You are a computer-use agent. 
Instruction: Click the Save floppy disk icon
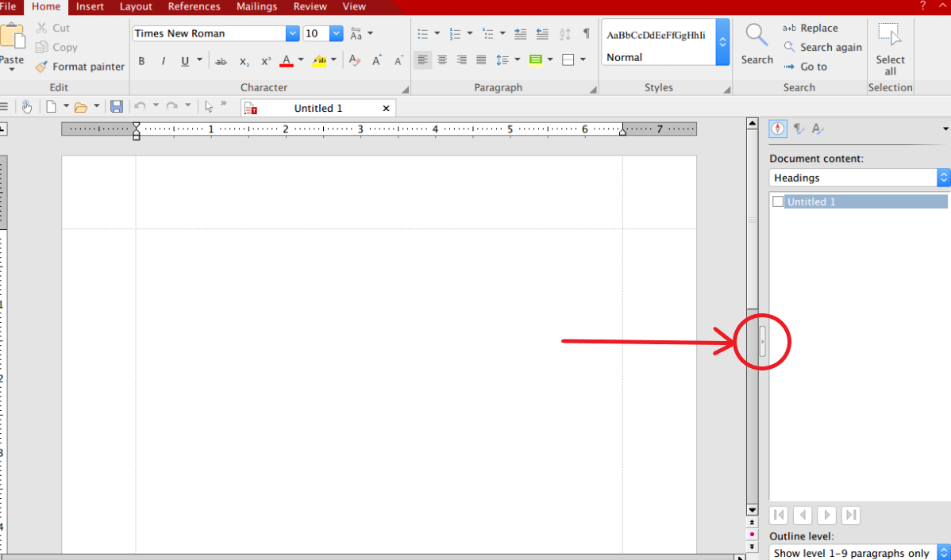pyautogui.click(x=117, y=106)
